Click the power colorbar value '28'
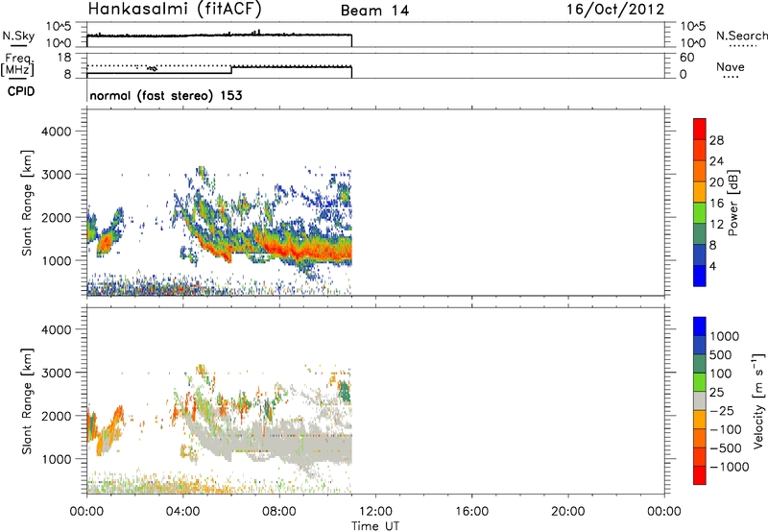Screen dimensions: 768x532 716,140
